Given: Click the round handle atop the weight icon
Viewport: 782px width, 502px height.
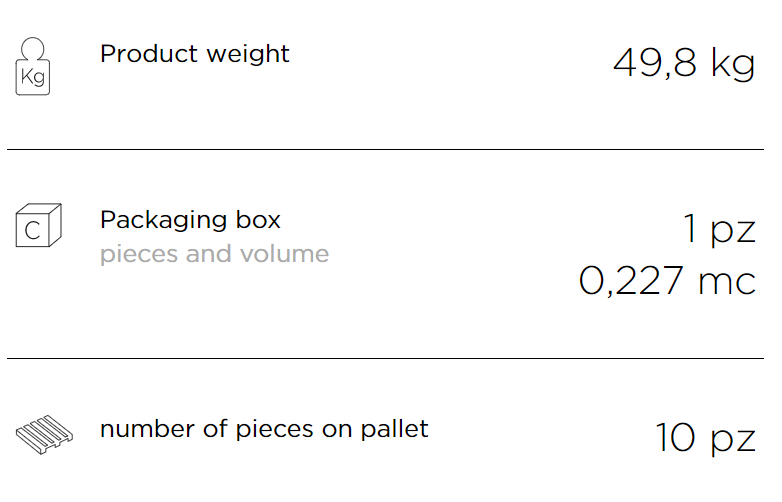Looking at the screenshot, I should [x=33, y=48].
